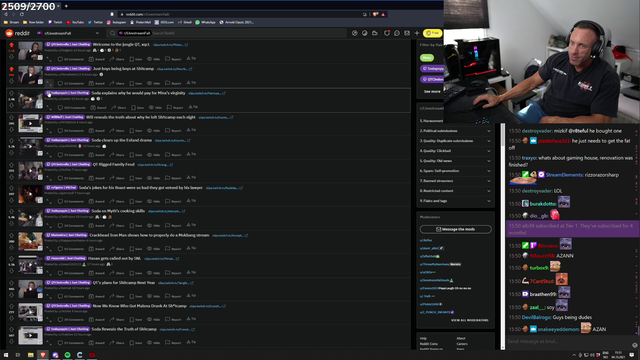Downvote "Soda clears up the Esfand drama" post
640x360 pixels.
11,153
